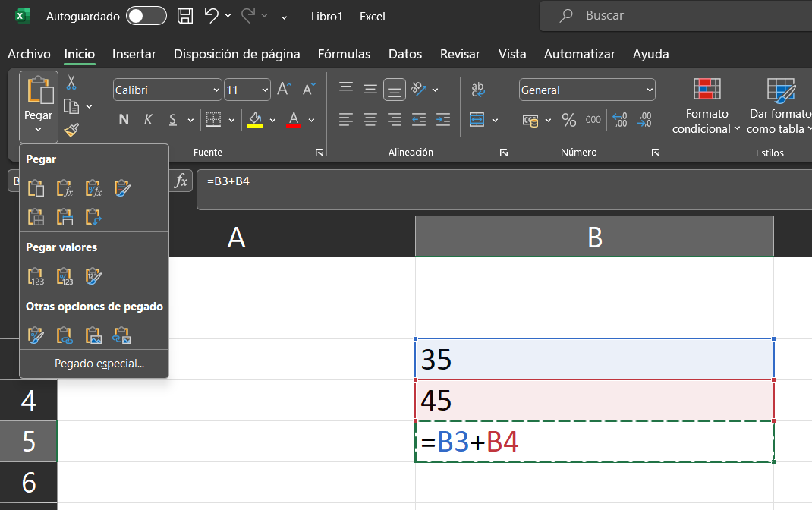Expand the Pegar dropdown arrow
The height and width of the screenshot is (510, 812).
click(38, 130)
